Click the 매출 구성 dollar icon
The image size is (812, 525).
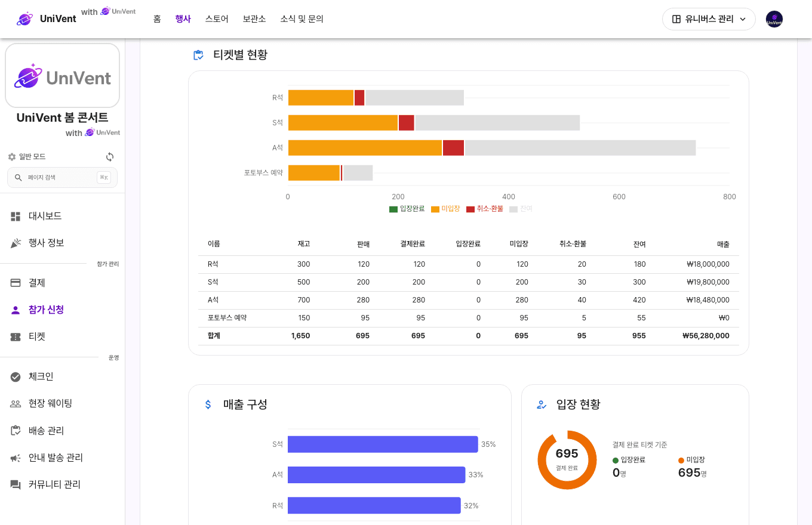[x=208, y=404]
